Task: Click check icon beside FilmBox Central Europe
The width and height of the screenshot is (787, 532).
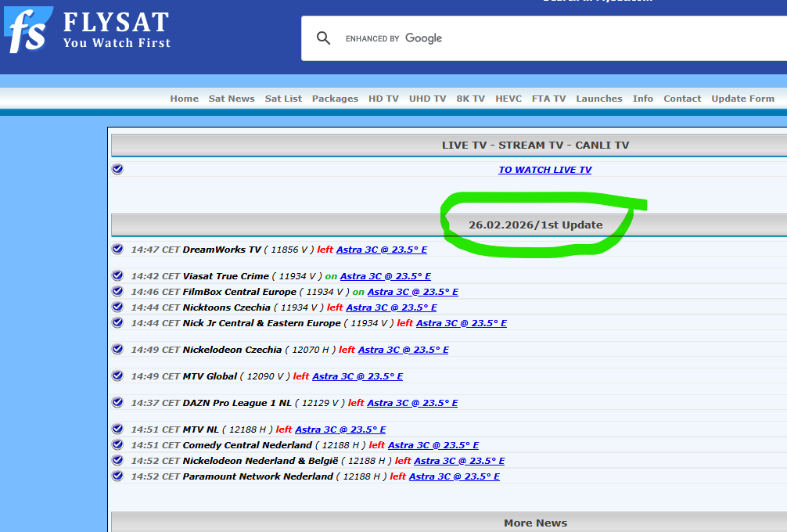Action: click(117, 290)
